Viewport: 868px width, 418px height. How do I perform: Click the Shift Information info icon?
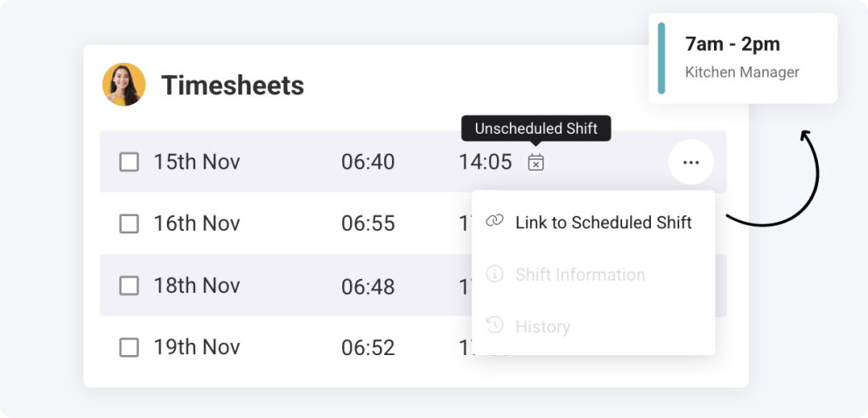[x=494, y=274]
